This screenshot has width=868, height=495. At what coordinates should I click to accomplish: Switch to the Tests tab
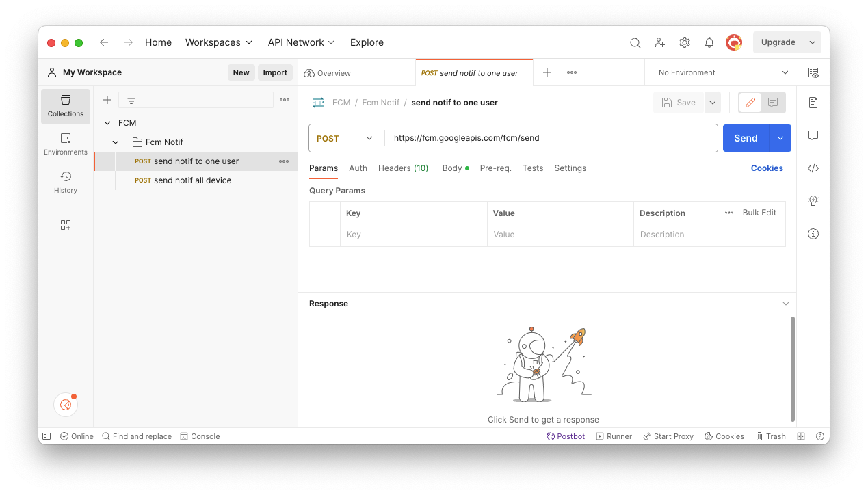point(533,168)
